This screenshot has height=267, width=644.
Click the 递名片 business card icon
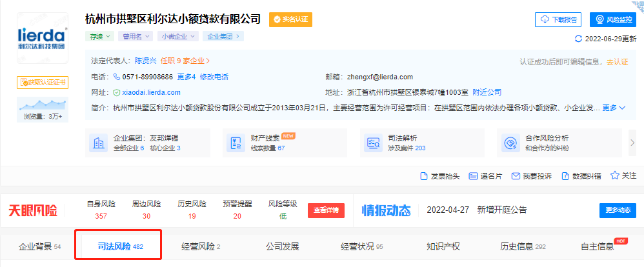pos(473,176)
